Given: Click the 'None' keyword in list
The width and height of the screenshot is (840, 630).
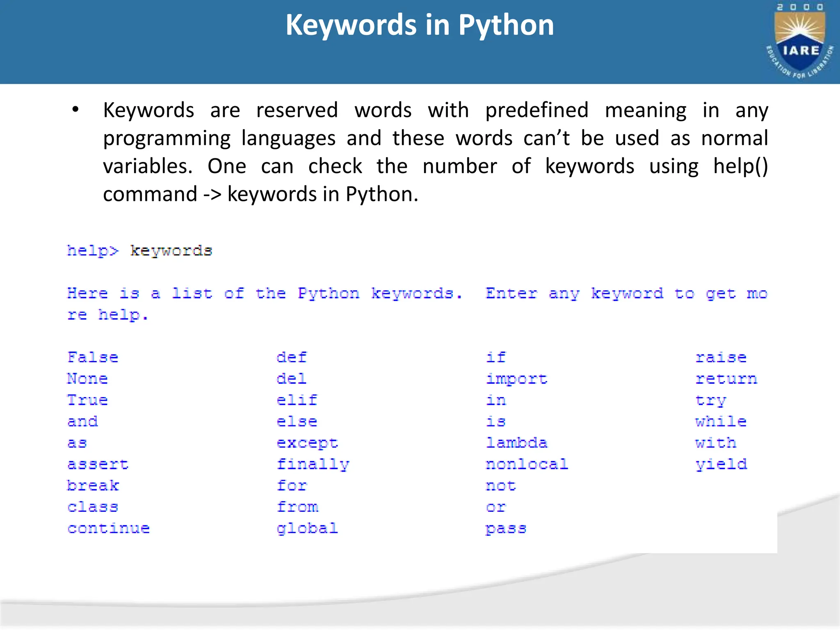Looking at the screenshot, I should (x=87, y=379).
